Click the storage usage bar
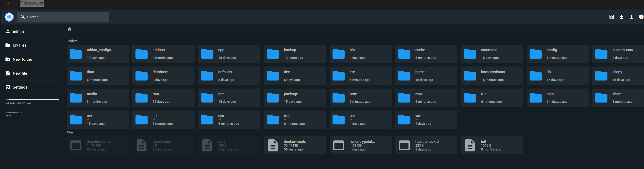Screen dimensions: 644x169 click(32, 99)
